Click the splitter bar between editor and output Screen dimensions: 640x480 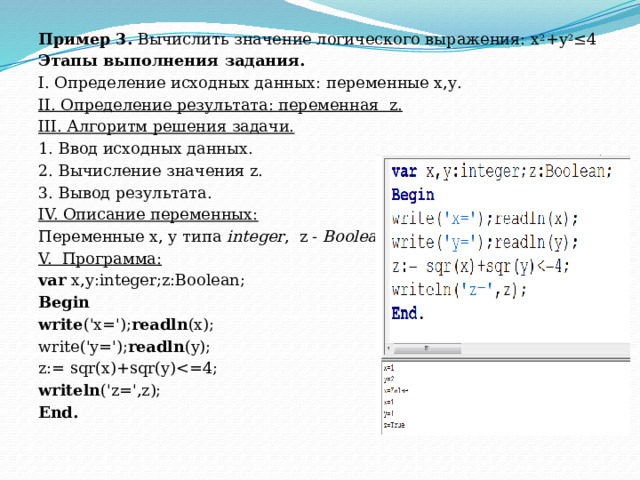tap(506, 359)
